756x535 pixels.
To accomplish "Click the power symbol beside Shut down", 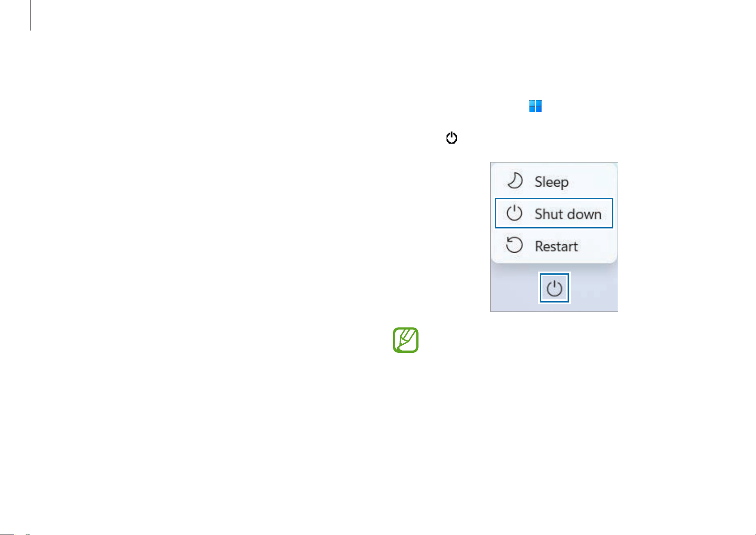I will [514, 213].
